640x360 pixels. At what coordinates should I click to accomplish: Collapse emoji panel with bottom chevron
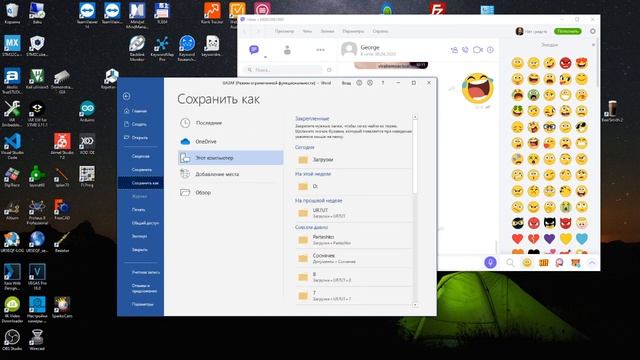(x=592, y=263)
